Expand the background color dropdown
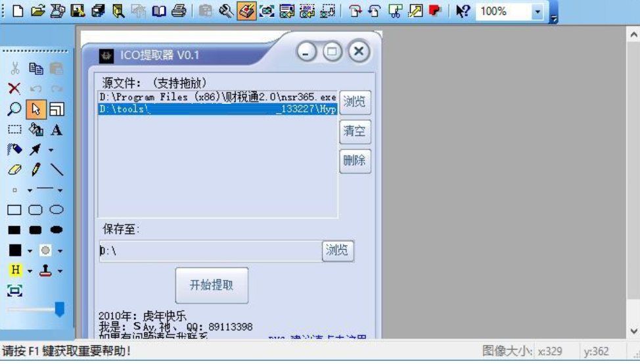This screenshot has height=364, width=640. [60, 251]
